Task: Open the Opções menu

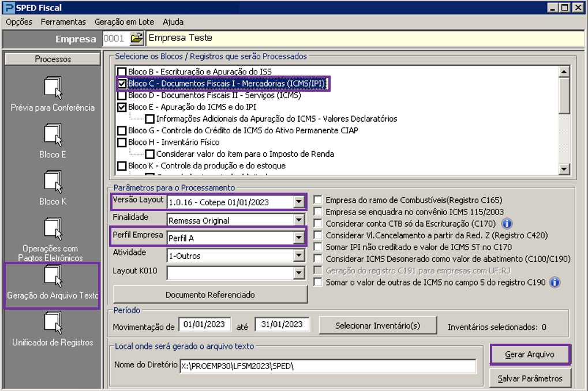Action: click(19, 22)
